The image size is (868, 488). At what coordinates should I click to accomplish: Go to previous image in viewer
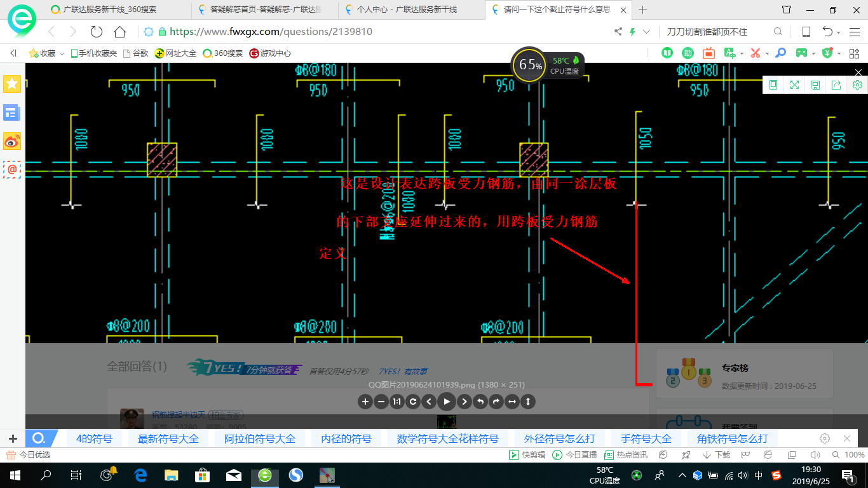point(429,402)
